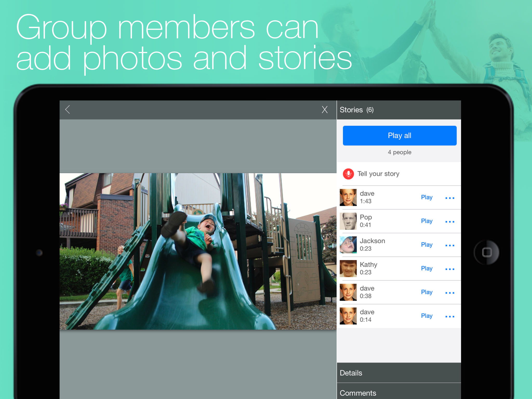Close the photo viewer with X
532x399 pixels.
point(324,110)
